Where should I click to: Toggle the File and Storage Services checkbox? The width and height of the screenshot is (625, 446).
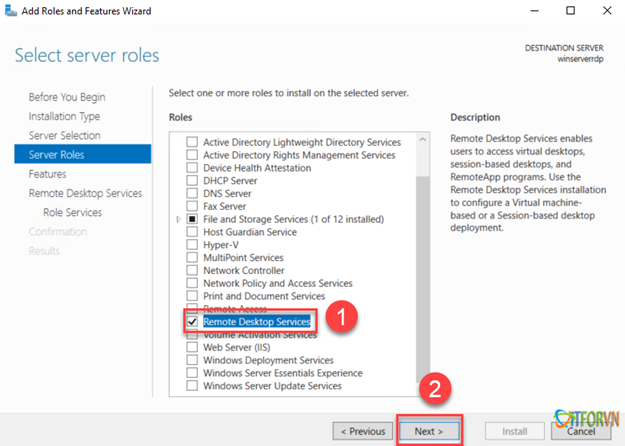[193, 219]
